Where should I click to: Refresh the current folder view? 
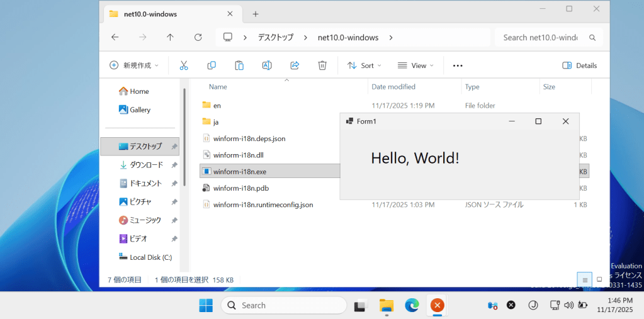198,37
